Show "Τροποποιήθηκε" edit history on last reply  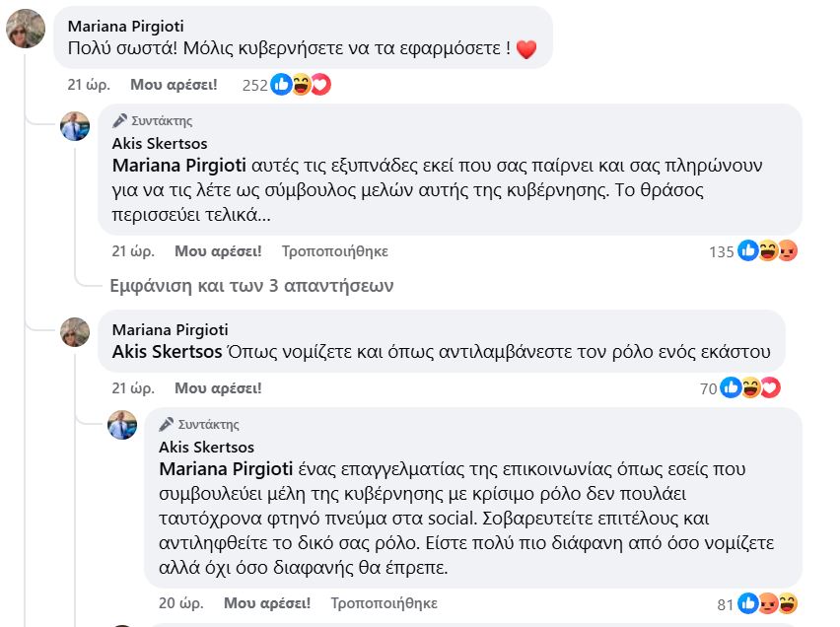(384, 602)
